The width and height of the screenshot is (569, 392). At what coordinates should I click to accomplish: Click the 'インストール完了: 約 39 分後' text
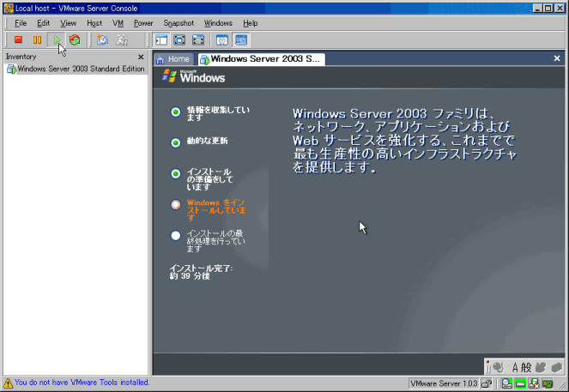tap(201, 272)
